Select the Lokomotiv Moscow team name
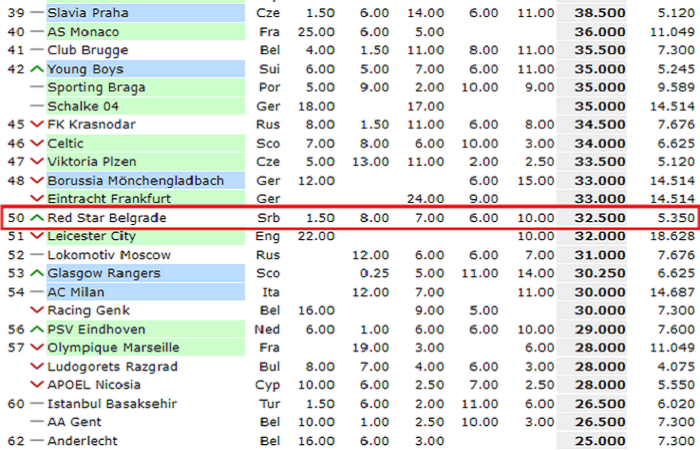Screen dimensions: 700x450 tap(109, 255)
